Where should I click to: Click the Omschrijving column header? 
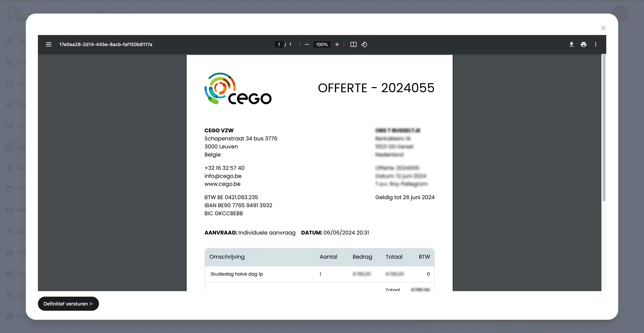[227, 257]
